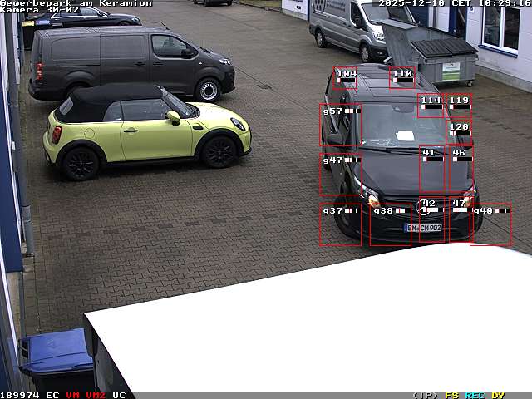This screenshot has height=399, width=532.
Task: Click the UC status indicator
Action: tap(119, 395)
